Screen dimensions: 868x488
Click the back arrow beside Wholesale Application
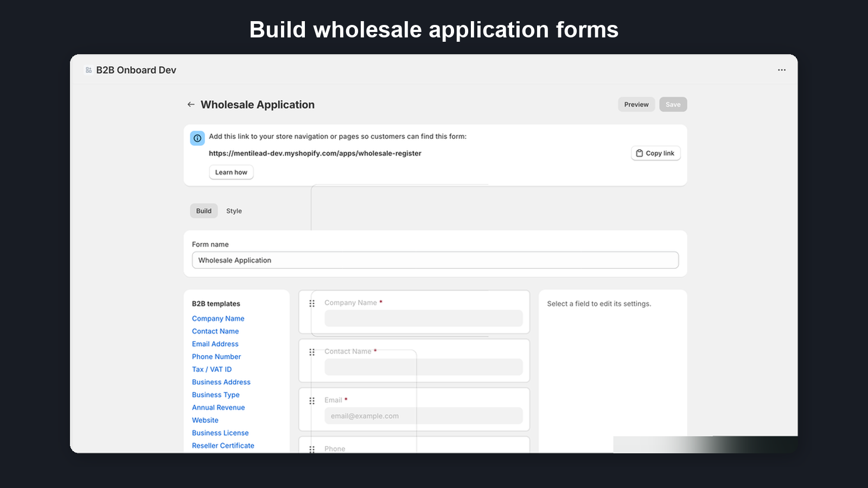tap(191, 104)
